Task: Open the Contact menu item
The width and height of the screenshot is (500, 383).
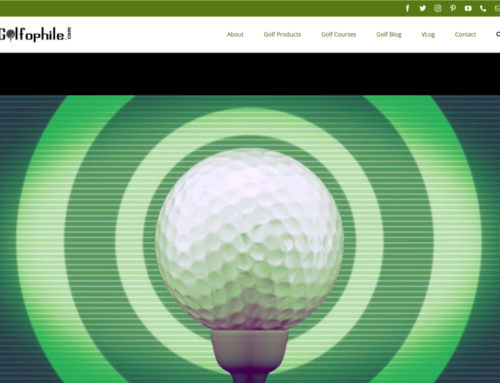Action: pos(465,34)
